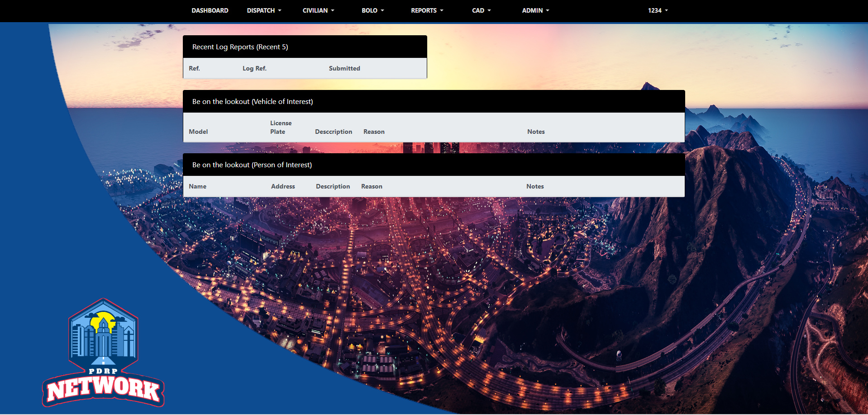This screenshot has height=415, width=868.
Task: Click the Model column header
Action: 198,132
